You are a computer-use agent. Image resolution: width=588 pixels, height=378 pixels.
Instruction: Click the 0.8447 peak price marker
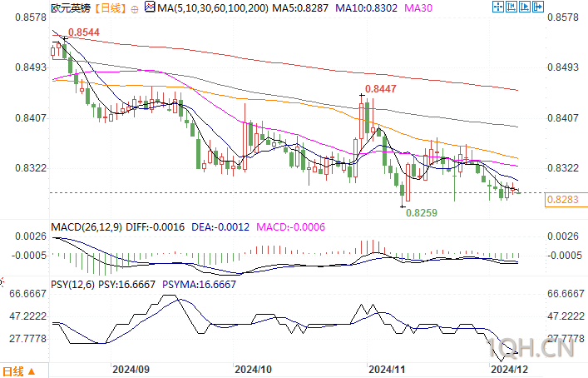coord(380,88)
